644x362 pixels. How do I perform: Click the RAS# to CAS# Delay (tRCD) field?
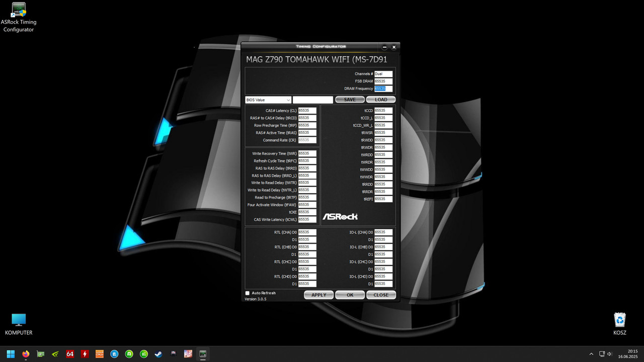(307, 118)
